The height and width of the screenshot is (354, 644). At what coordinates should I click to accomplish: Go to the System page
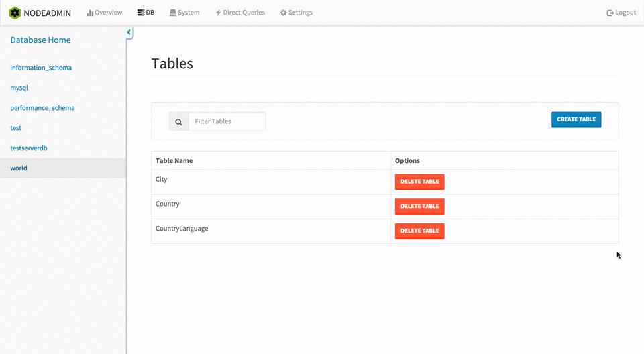point(184,13)
